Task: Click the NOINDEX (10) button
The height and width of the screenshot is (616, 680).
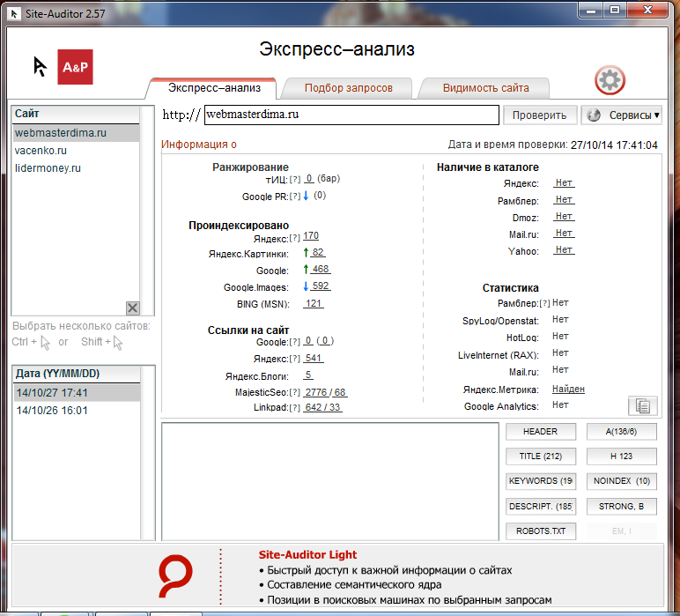Action: tap(622, 481)
